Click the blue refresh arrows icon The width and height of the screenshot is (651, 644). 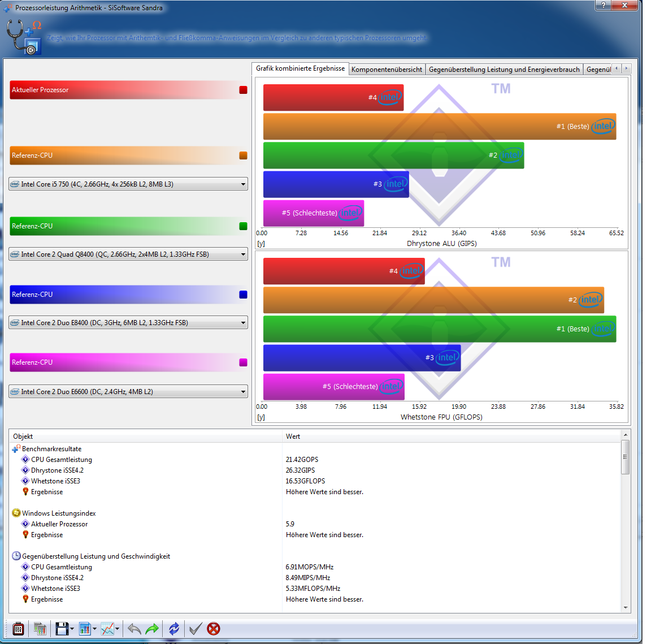[174, 629]
